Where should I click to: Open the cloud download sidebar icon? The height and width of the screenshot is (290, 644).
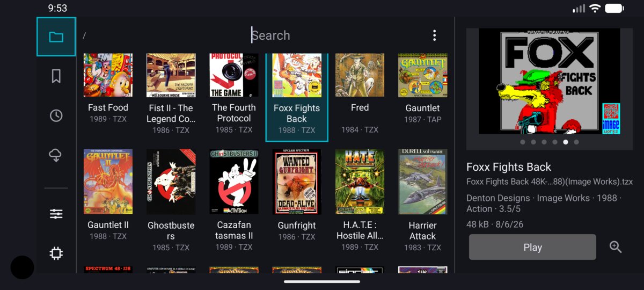coord(56,155)
